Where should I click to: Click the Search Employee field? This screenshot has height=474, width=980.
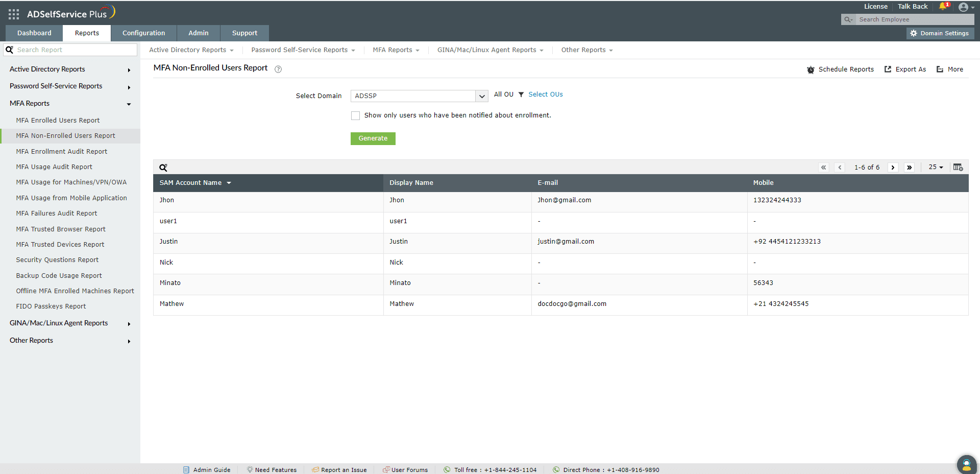(x=914, y=19)
